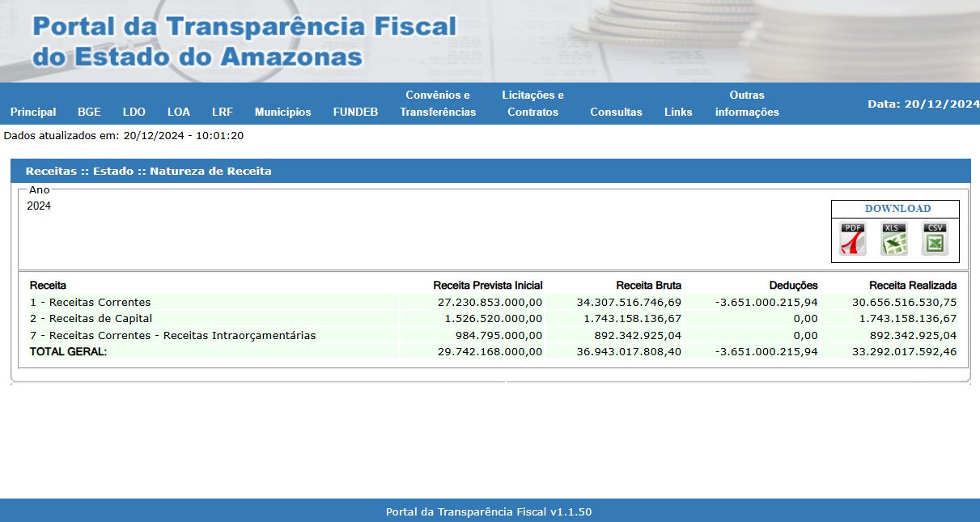This screenshot has width=980, height=522.
Task: Click the 'Deduções' column header
Action: (794, 285)
